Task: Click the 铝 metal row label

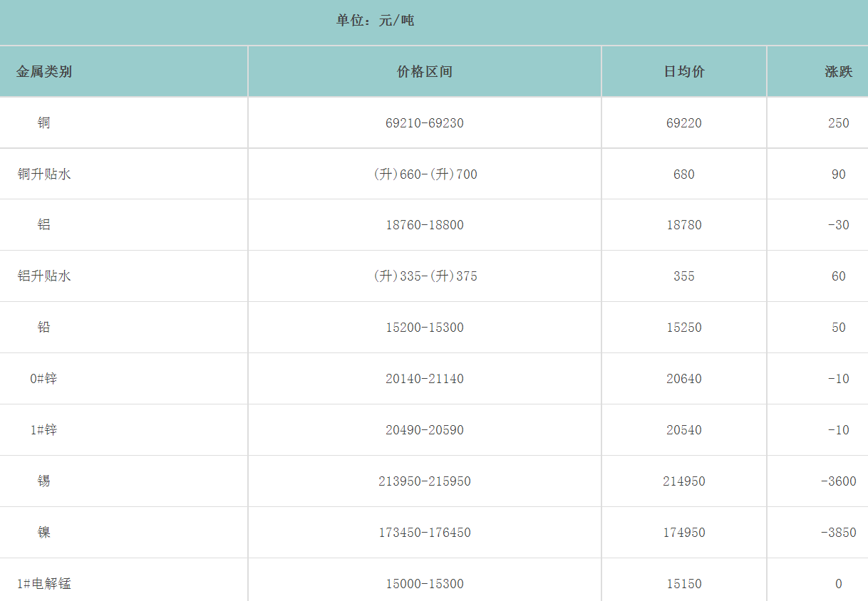Action: click(x=44, y=225)
